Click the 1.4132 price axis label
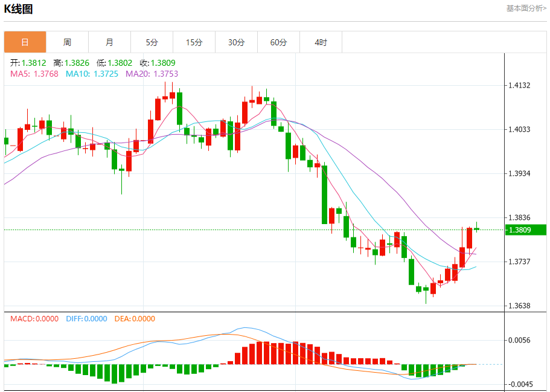 [x=519, y=85]
